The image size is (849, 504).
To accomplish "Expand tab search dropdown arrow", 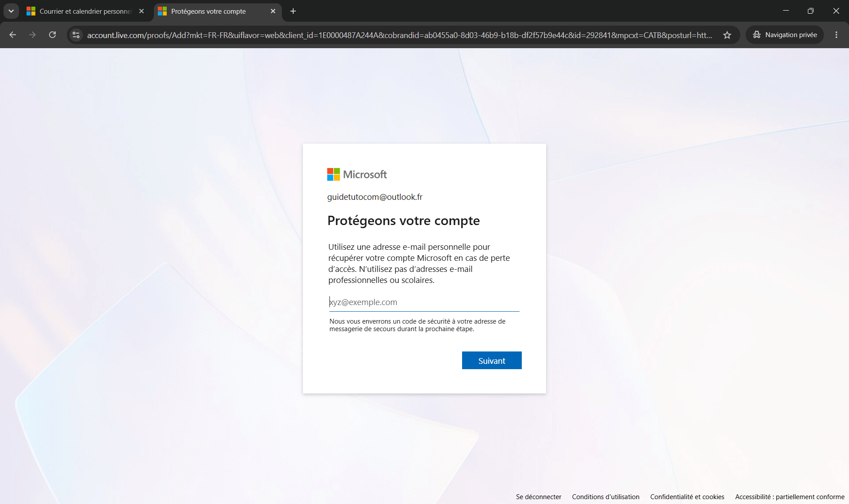I will [x=11, y=11].
